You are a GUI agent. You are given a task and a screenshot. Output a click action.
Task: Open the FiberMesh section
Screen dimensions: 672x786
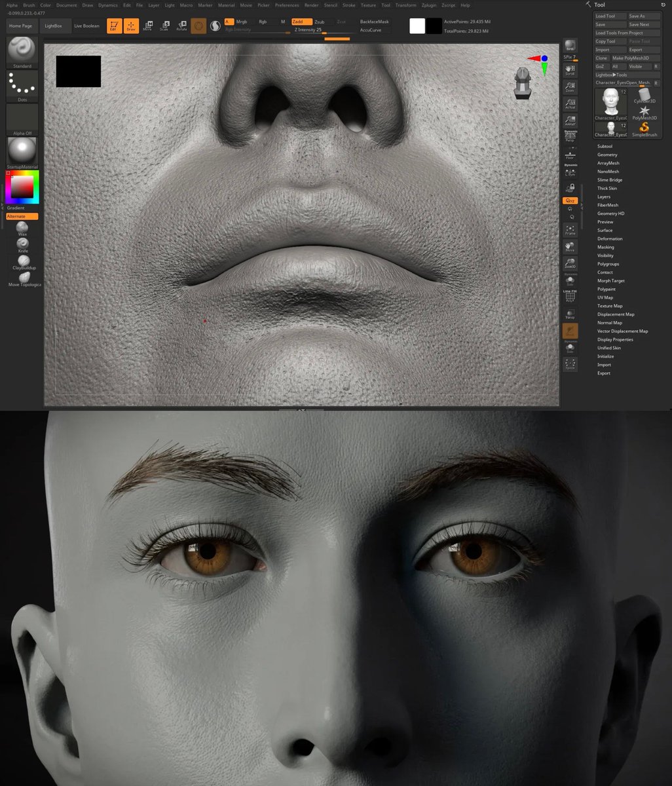pyautogui.click(x=608, y=204)
